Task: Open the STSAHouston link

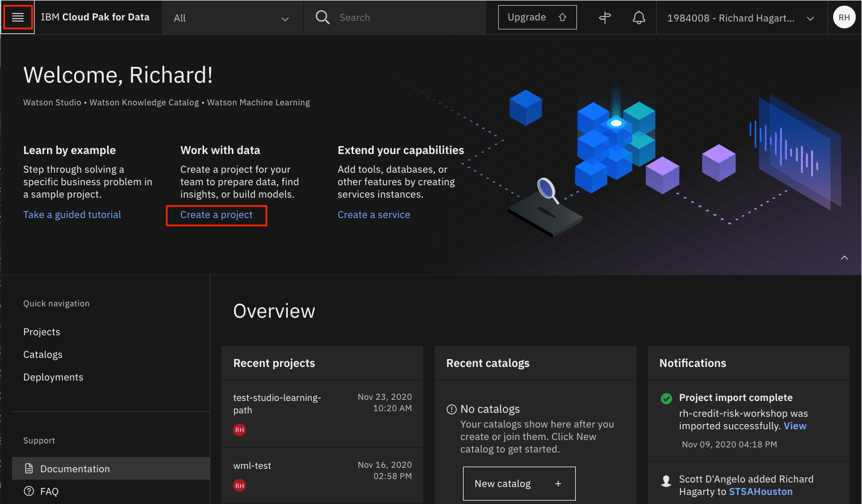Action: click(x=761, y=492)
